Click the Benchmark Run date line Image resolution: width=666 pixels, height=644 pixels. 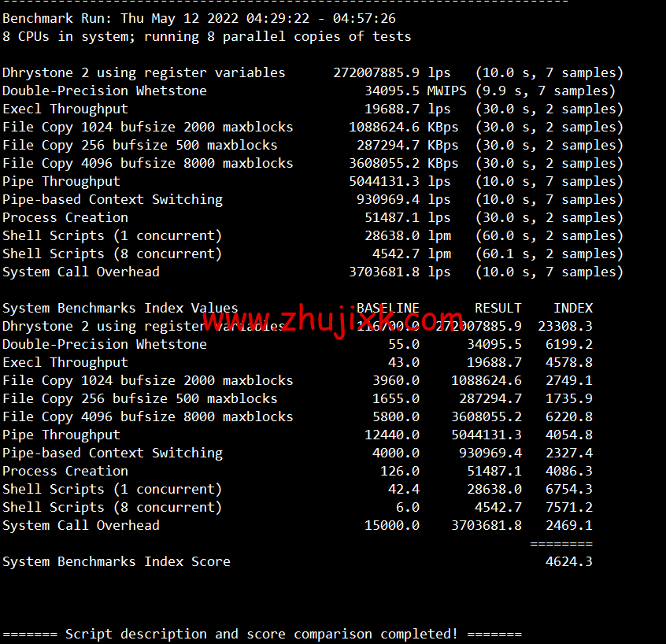(x=198, y=18)
